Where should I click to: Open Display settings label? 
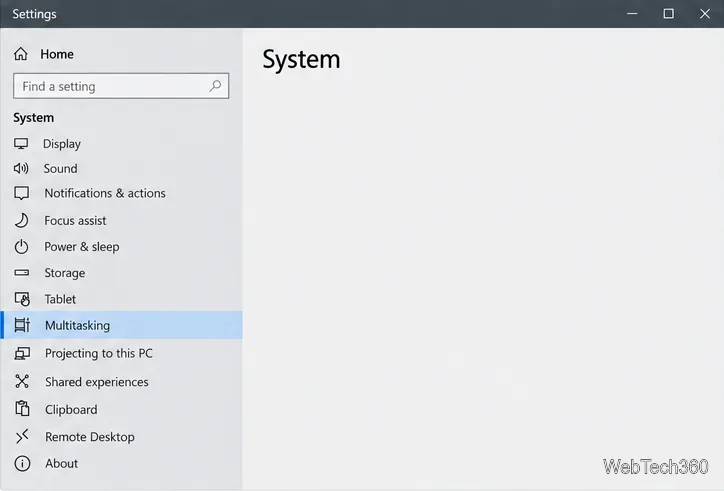coord(62,144)
